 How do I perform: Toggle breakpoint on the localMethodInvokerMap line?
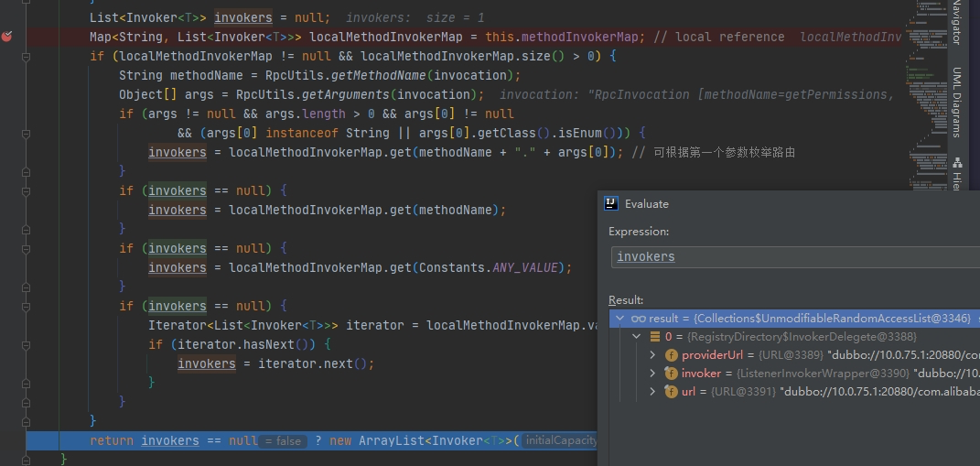tap(7, 37)
